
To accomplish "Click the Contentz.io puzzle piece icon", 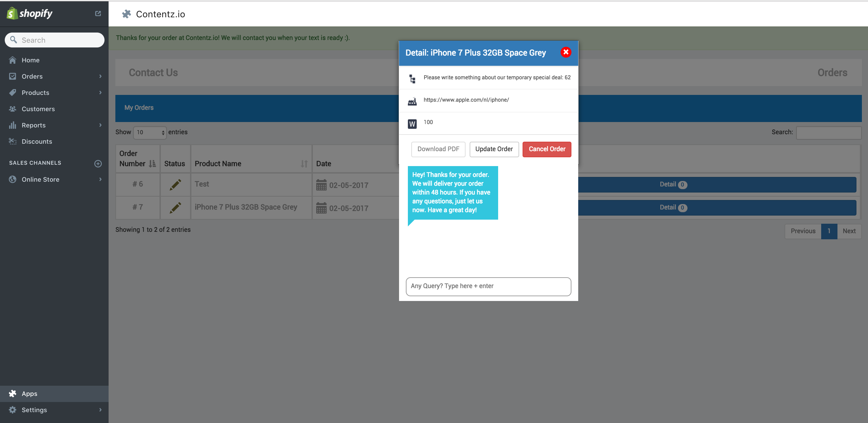I will (127, 14).
